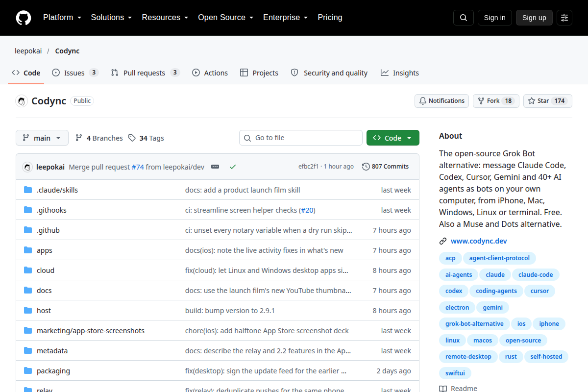Fork the Codync repository
588x392 pixels.
tap(496, 101)
